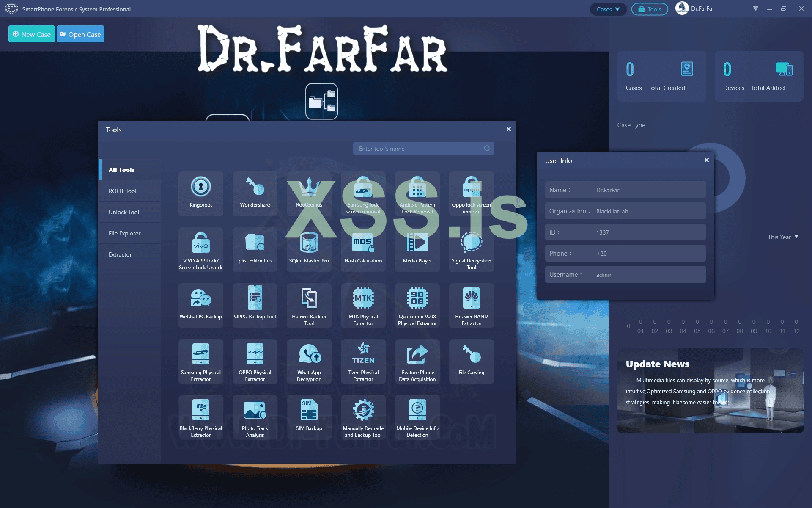Create a New Case
This screenshot has width=812, height=508.
(31, 34)
